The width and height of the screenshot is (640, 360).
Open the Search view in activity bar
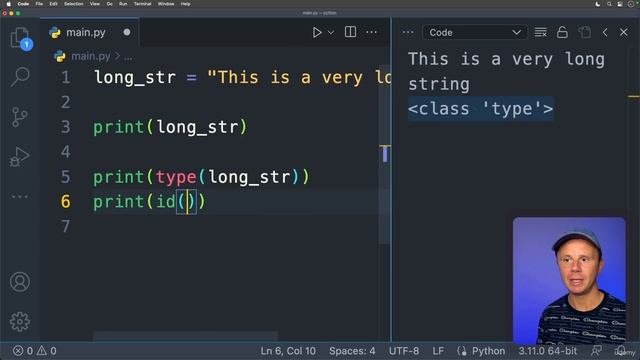coord(20,77)
